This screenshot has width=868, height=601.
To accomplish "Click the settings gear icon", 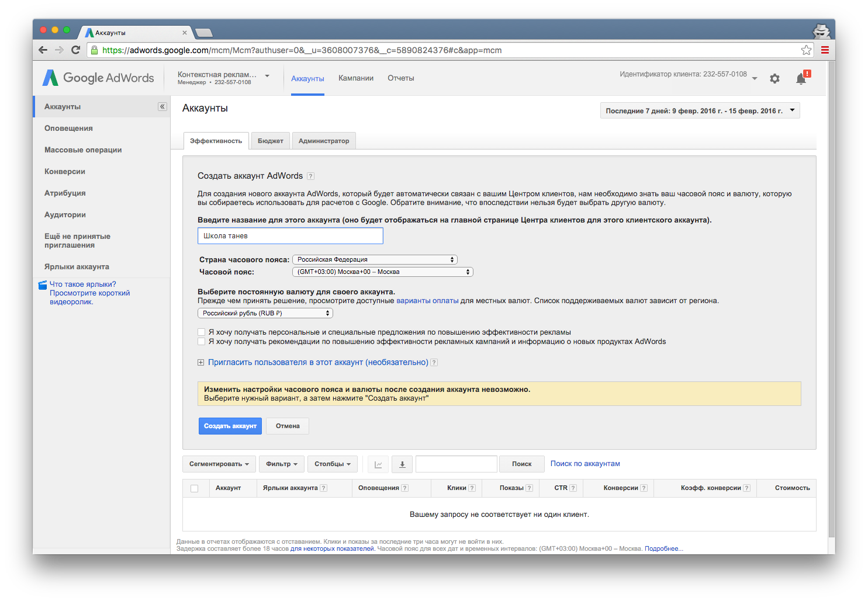I will pos(774,79).
